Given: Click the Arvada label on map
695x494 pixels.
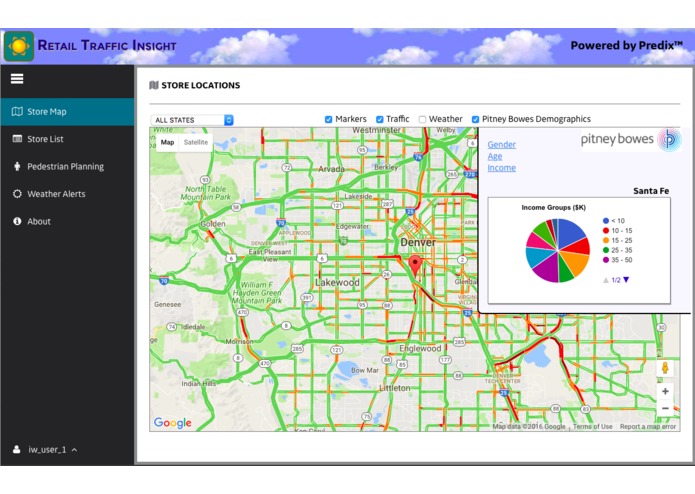Looking at the screenshot, I should [331, 169].
